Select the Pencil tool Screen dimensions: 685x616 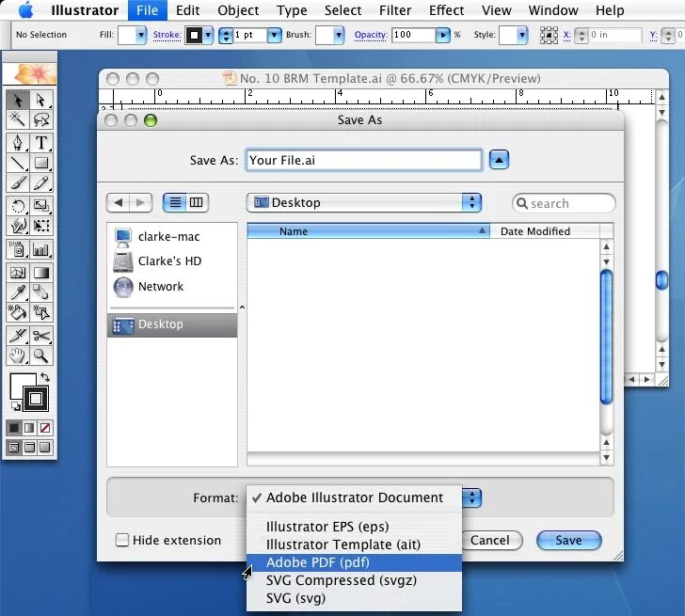click(41, 182)
